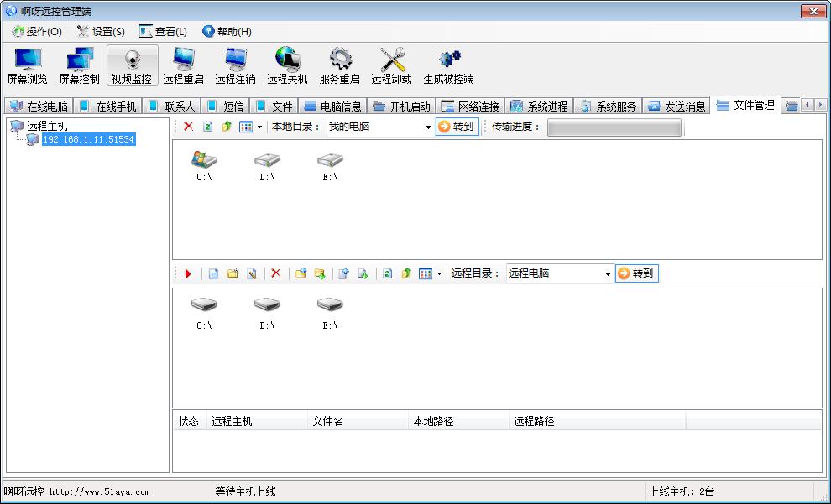
Task: Download a folder from the remote host
Action: [320, 273]
